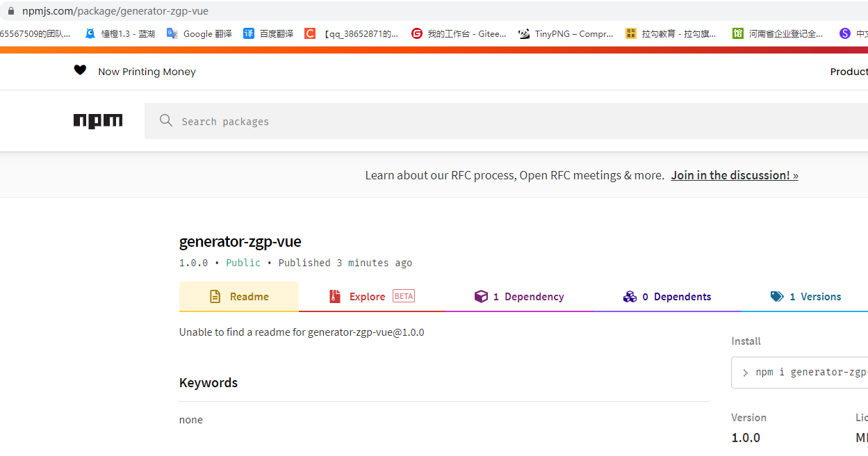Viewport: 868px width, 456px height.
Task: Focus the Search packages field
Action: point(506,121)
